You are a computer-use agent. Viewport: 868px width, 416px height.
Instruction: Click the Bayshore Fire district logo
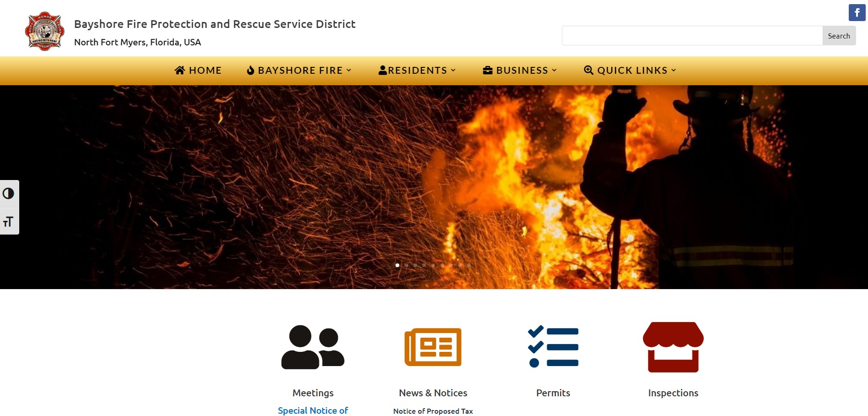[44, 32]
